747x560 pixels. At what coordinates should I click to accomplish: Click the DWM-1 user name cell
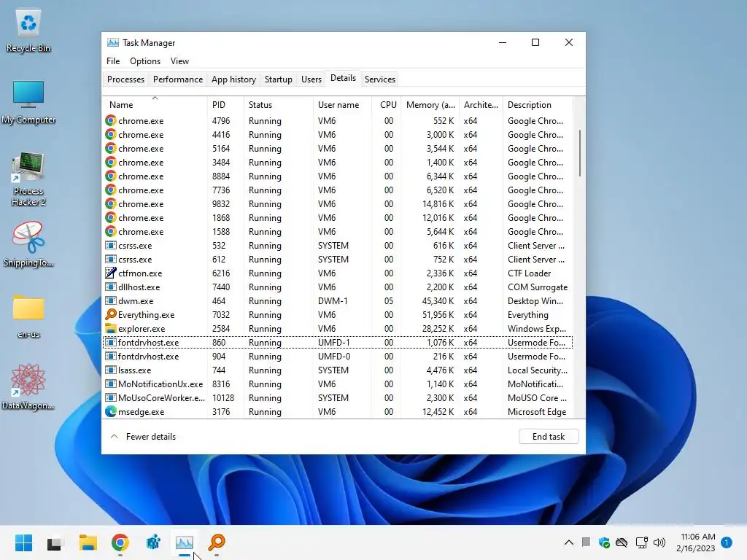333,301
